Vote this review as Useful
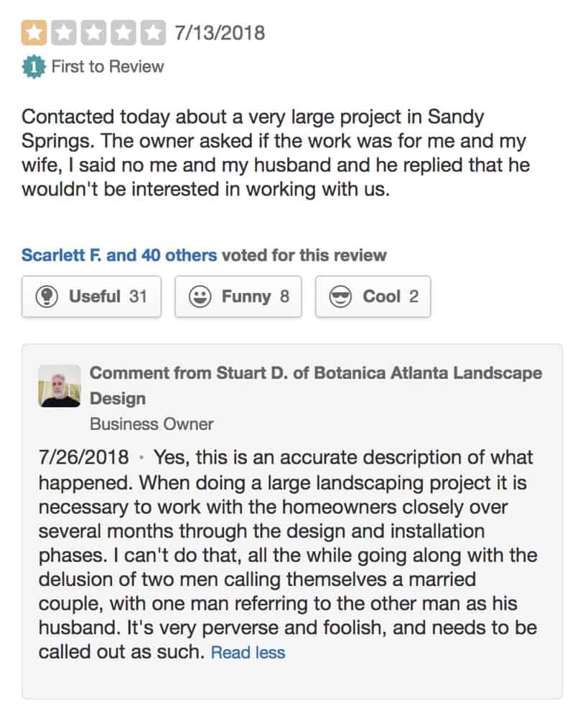This screenshot has height=718, width=588. click(x=92, y=297)
